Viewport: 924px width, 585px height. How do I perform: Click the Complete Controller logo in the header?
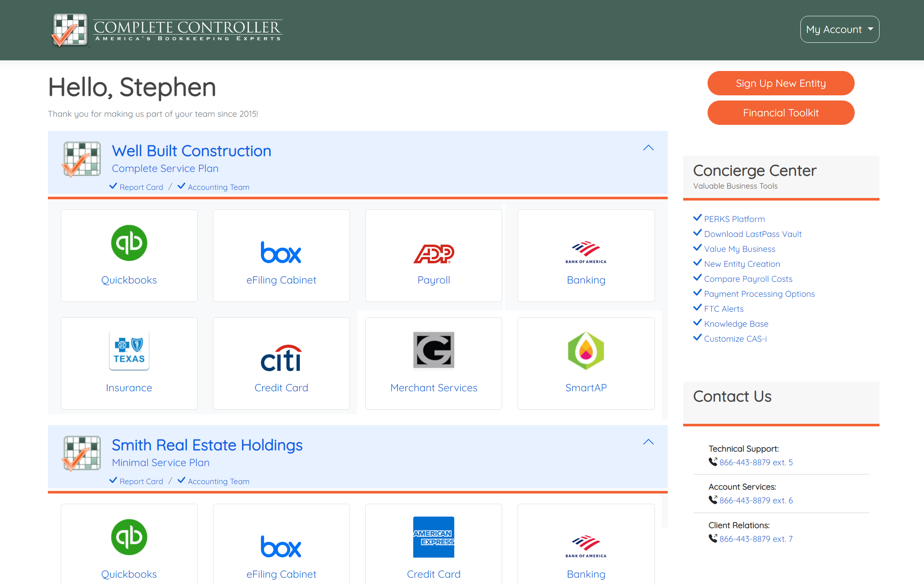pyautogui.click(x=166, y=30)
